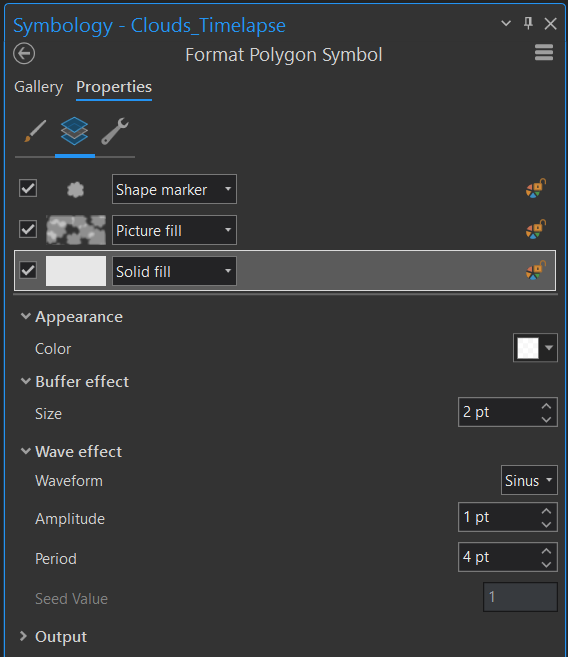Viewport: 568px width, 657px height.
Task: Open the Appearance Color swatch picker
Action: tap(535, 348)
